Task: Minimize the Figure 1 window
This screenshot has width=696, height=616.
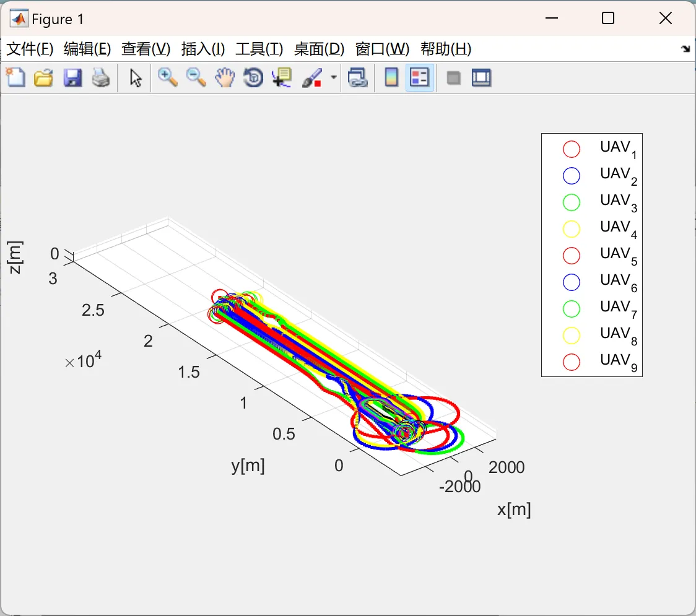Action: [551, 18]
